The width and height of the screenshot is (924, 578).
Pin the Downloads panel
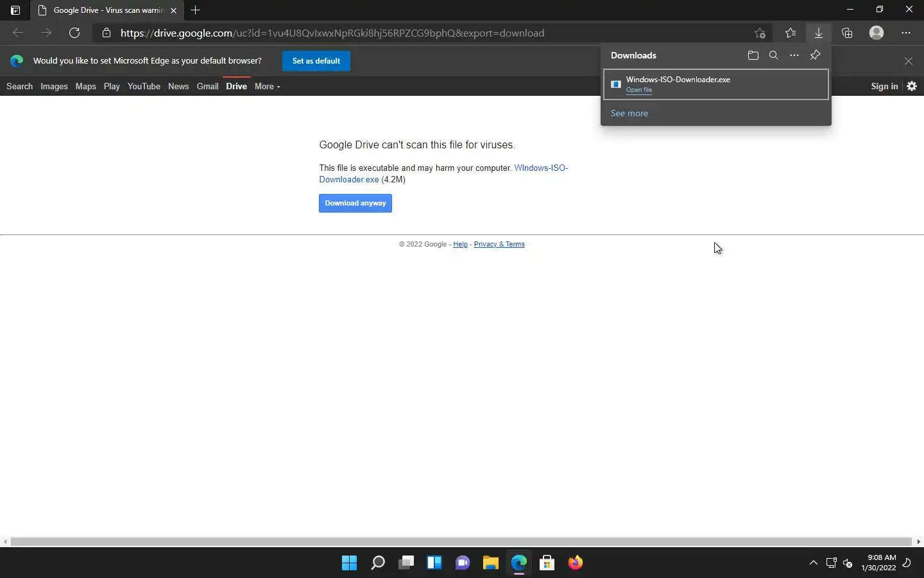[x=815, y=55]
